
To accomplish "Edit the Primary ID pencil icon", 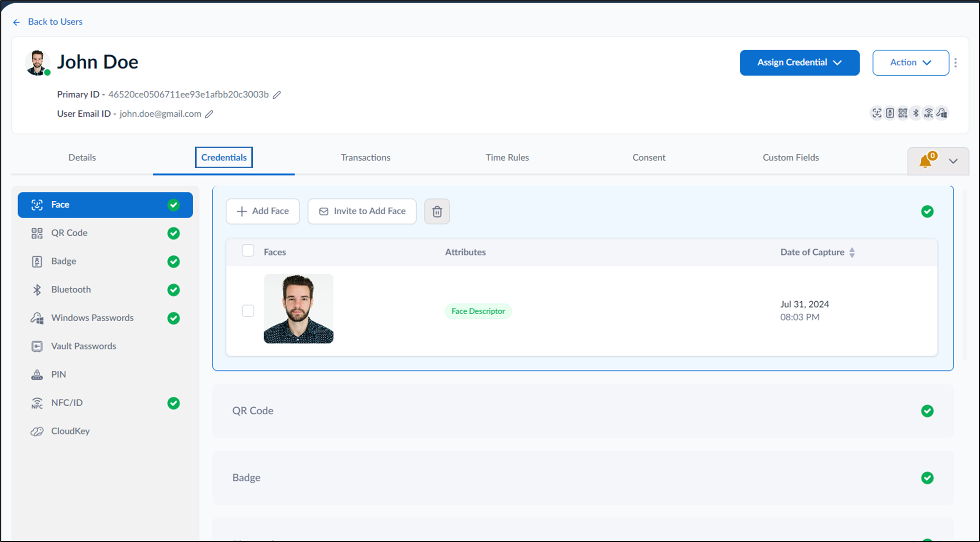I will tap(277, 95).
